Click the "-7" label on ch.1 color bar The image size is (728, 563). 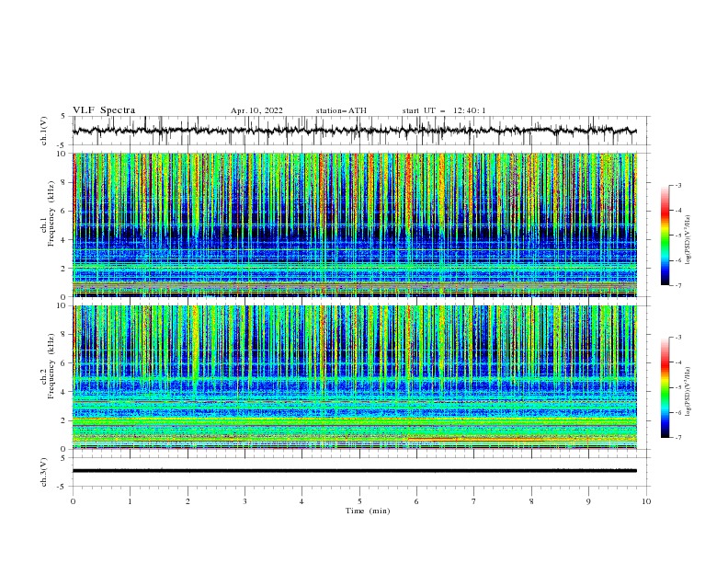(678, 285)
